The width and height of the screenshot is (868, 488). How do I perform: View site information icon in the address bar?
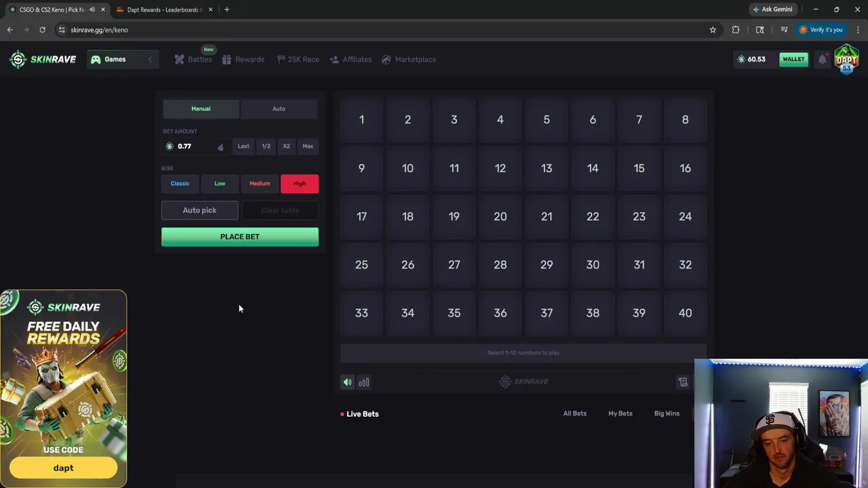61,30
